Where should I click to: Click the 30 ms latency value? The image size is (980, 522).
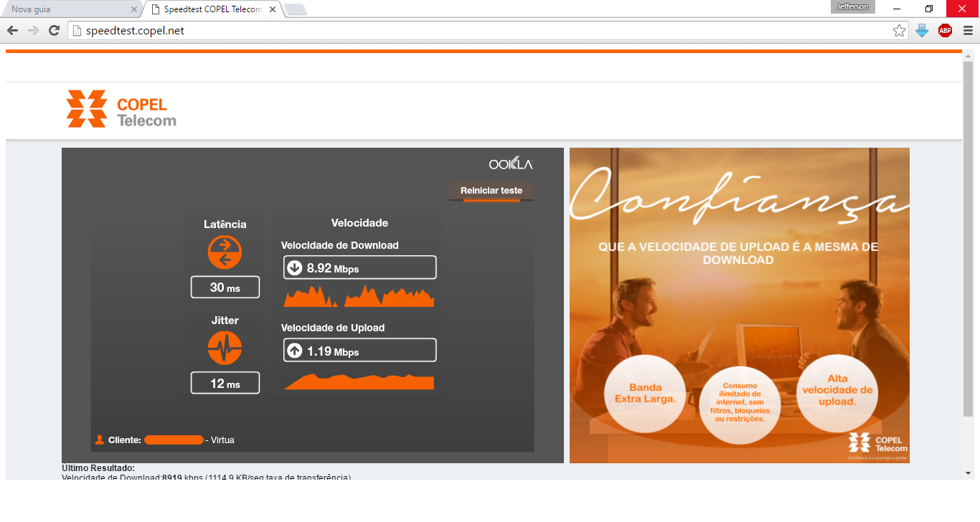click(x=225, y=288)
